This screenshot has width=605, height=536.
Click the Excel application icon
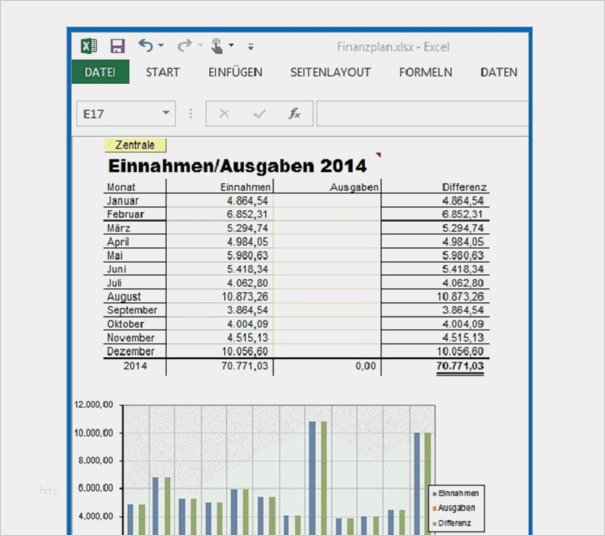point(88,46)
